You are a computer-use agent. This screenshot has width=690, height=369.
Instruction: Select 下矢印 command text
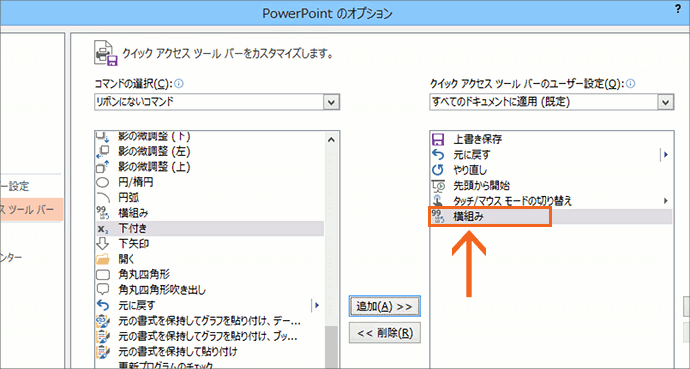(133, 244)
